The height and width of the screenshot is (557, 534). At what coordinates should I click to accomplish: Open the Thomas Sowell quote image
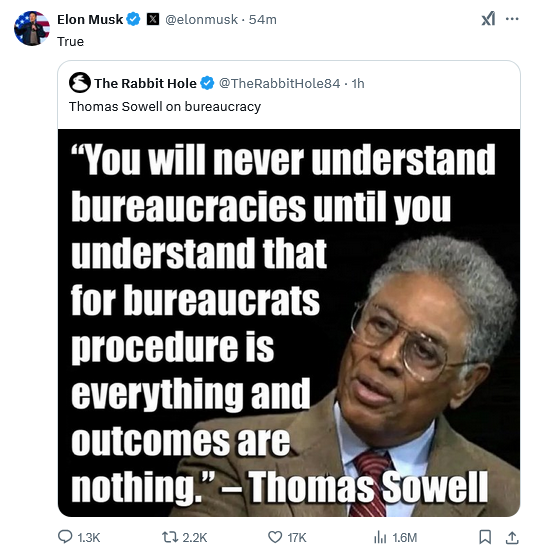(x=289, y=323)
